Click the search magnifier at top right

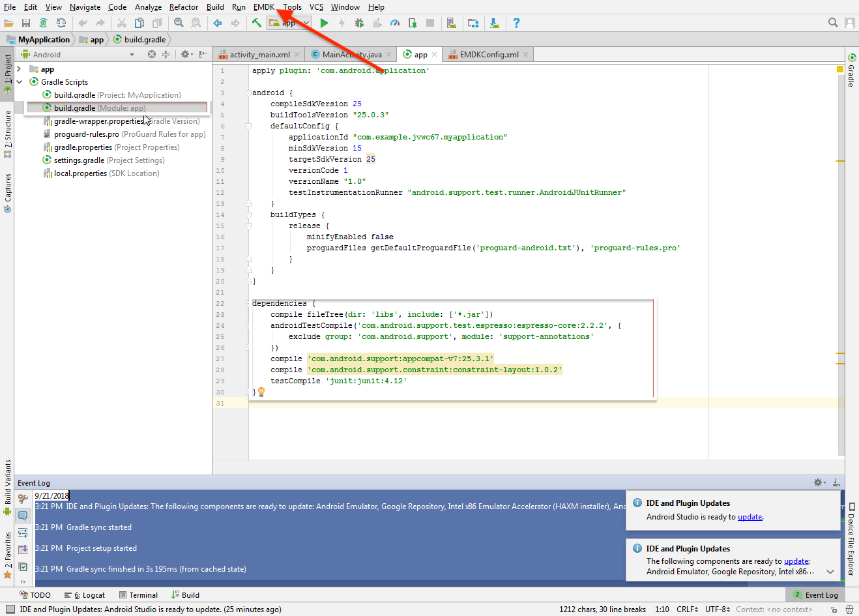point(833,23)
